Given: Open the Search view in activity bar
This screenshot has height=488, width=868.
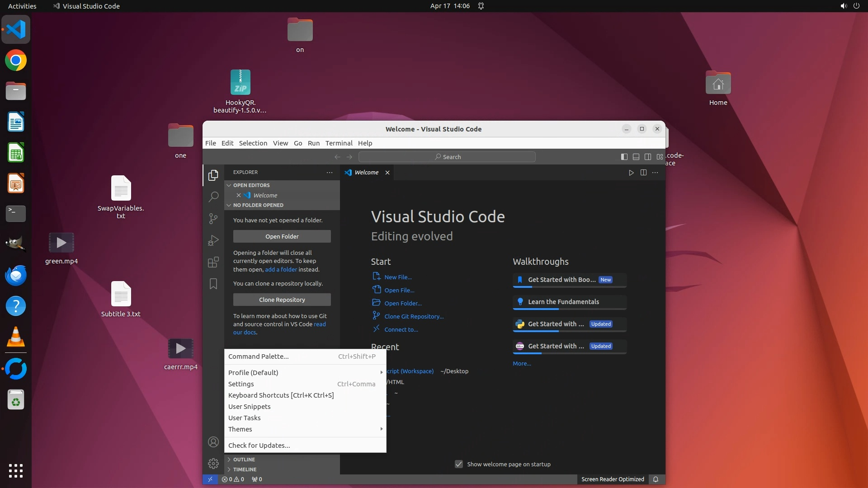Looking at the screenshot, I should click(213, 197).
